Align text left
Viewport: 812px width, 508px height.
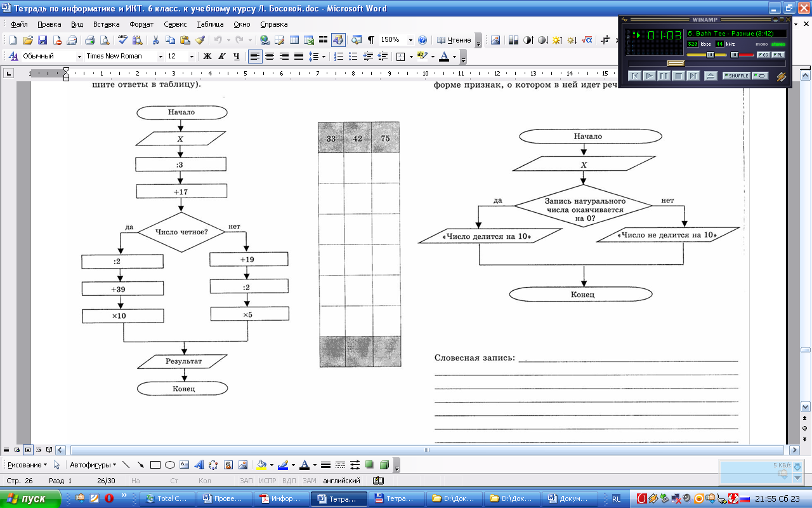(x=255, y=57)
